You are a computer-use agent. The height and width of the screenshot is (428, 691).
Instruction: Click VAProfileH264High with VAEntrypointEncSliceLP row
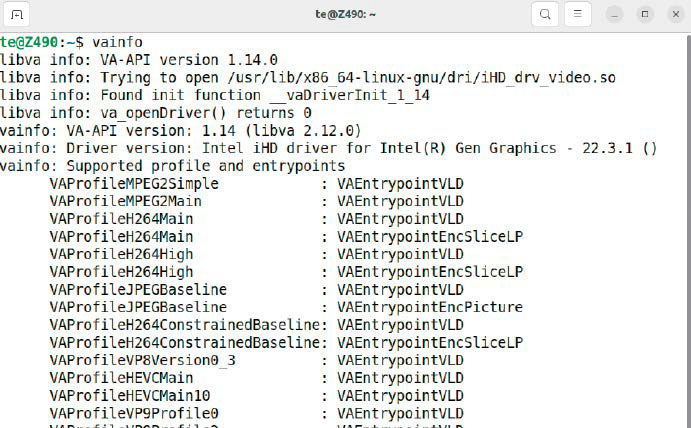point(286,272)
